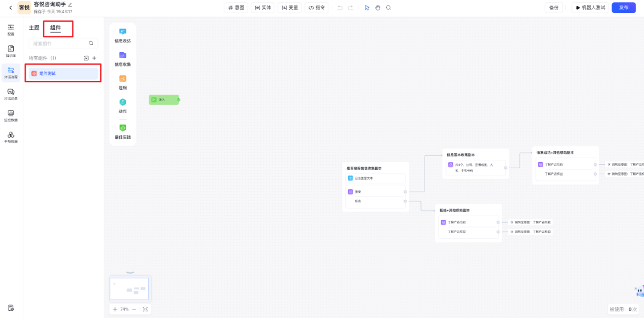The width and height of the screenshot is (644, 318).
Task: Select the 逻辑 node type icon
Action: [122, 79]
